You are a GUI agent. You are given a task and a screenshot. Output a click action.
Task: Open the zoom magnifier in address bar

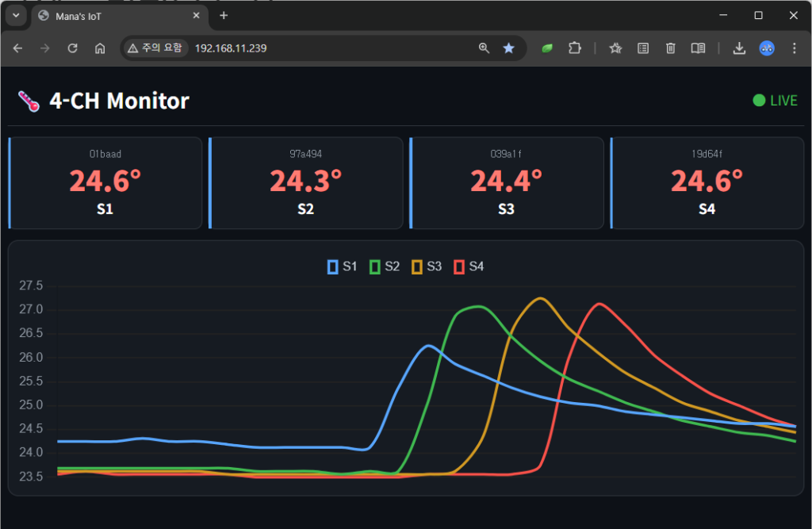484,48
